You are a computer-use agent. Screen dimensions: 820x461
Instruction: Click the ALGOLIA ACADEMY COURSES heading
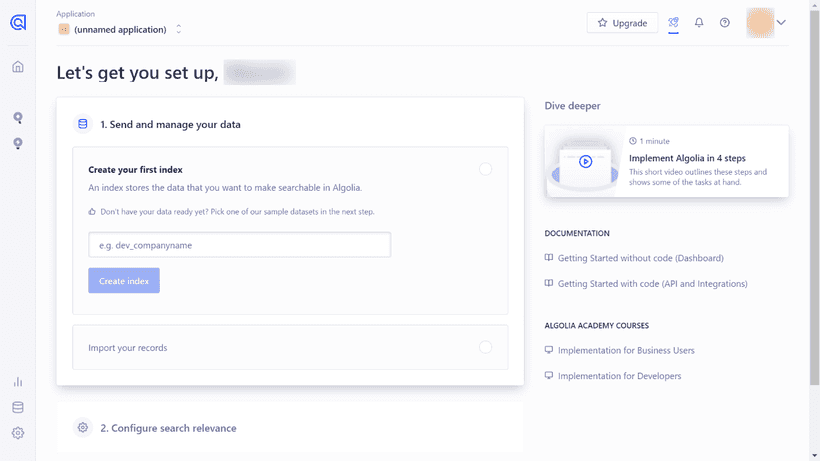pos(597,325)
